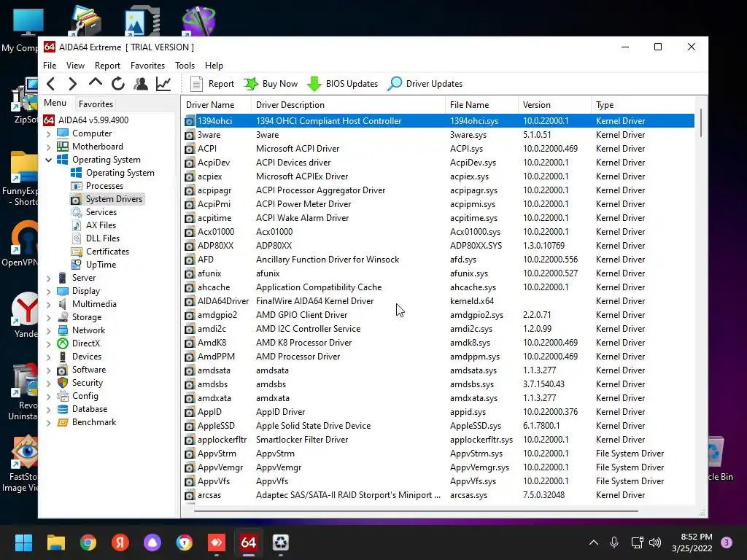Open the Tools menu
The image size is (747, 560).
185,65
